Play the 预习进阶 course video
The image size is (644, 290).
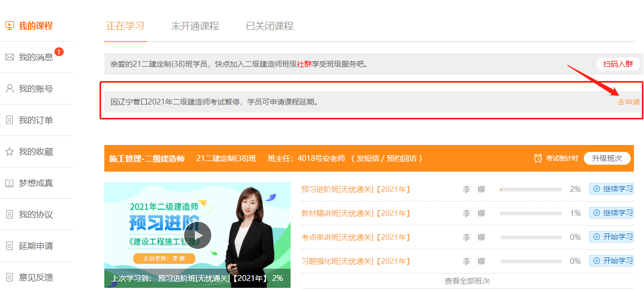point(197,235)
